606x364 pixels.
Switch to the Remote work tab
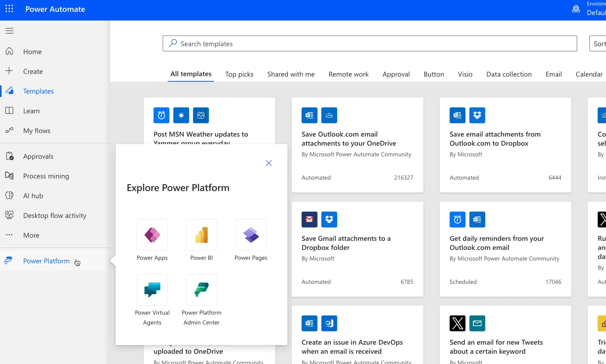pos(349,74)
